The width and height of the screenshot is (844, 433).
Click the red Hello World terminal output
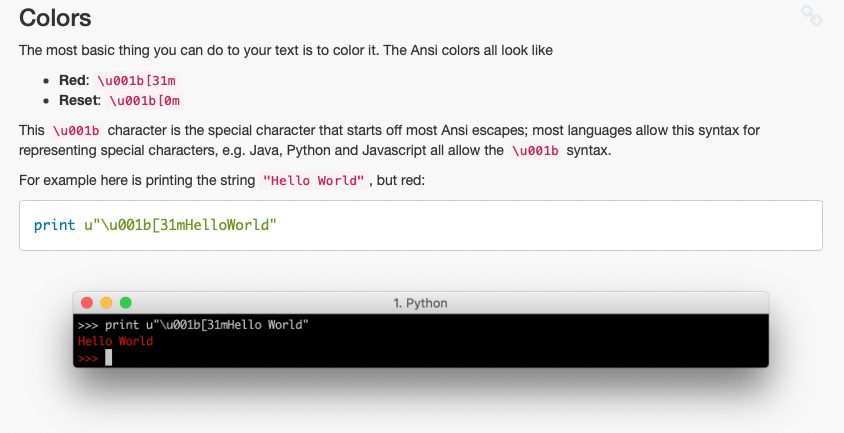115,341
